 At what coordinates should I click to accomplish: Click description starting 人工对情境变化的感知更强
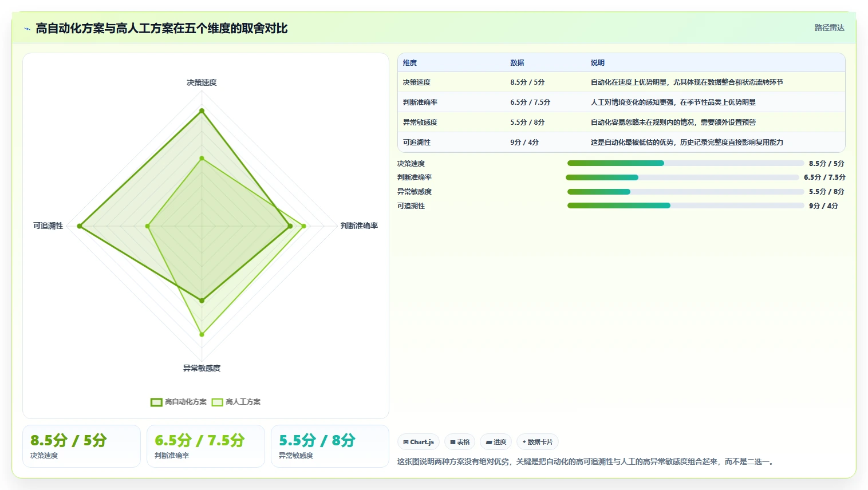[x=673, y=102]
